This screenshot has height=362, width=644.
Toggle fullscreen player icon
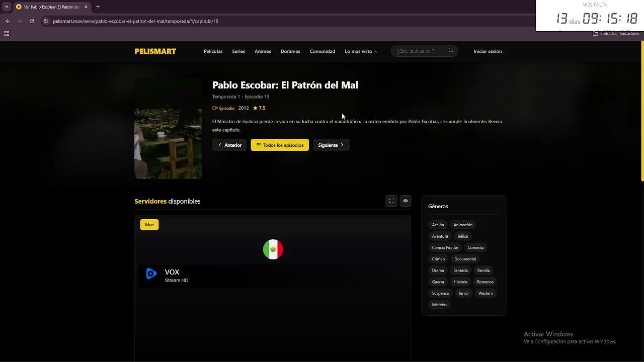pyautogui.click(x=391, y=201)
